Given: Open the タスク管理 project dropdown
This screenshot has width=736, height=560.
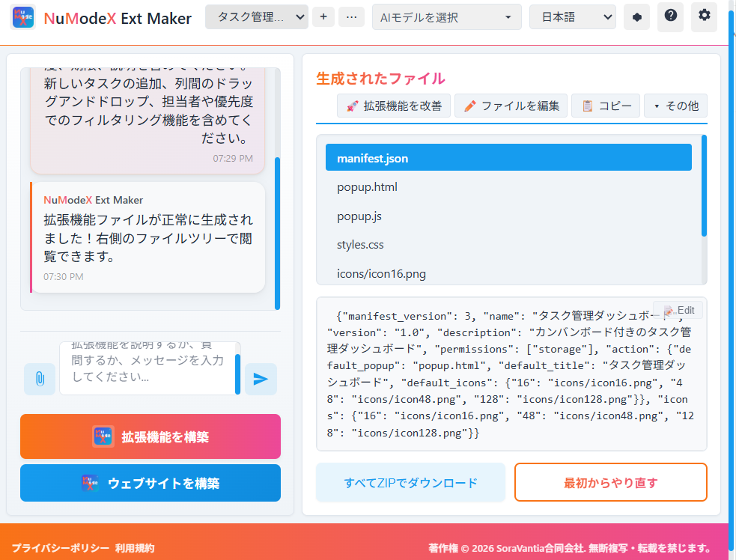Looking at the screenshot, I should click(256, 16).
